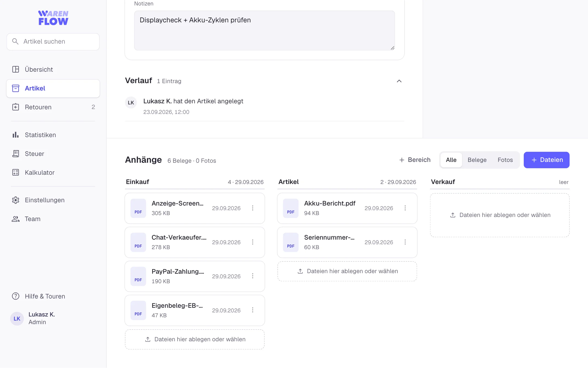Add a new Bereich section
The width and height of the screenshot is (588, 368).
coord(415,160)
